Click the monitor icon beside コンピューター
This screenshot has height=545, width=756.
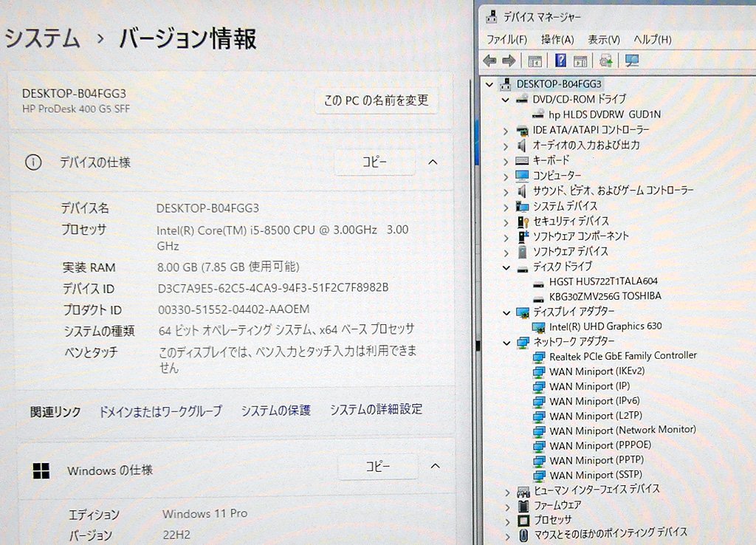pyautogui.click(x=522, y=176)
